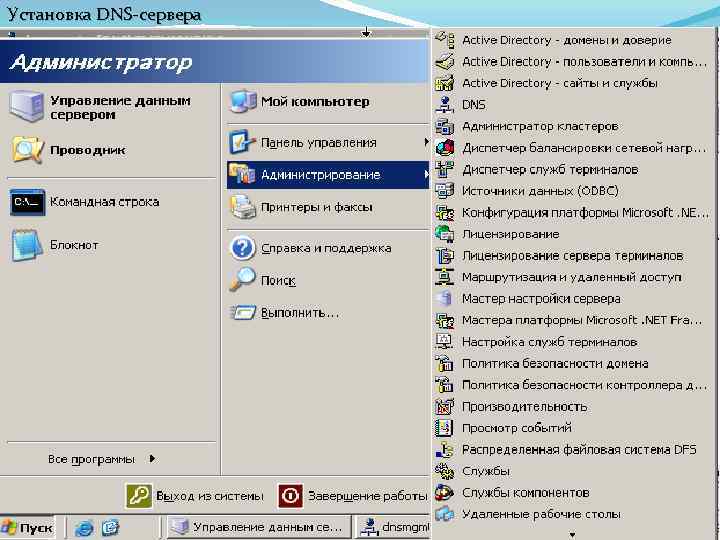720x540 pixels.
Task: Switch to Управление данным сервером taskbar button
Action: 258,527
